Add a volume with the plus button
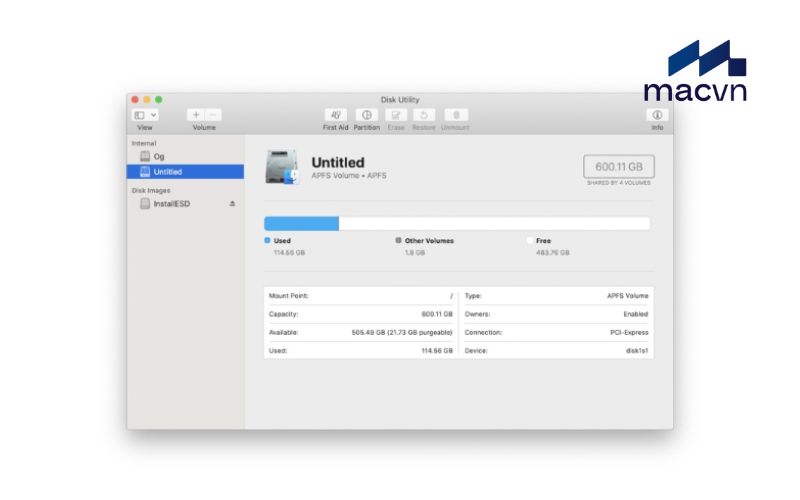The image size is (800, 500). [x=196, y=115]
